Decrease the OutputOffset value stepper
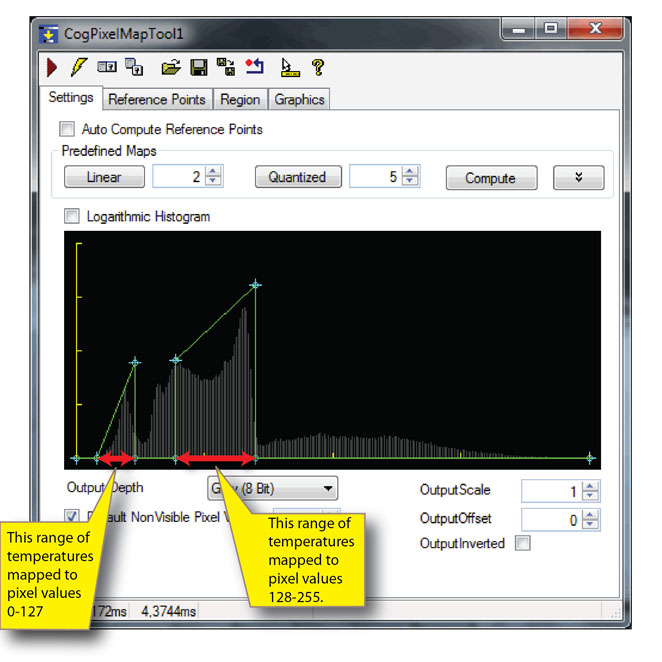 pyautogui.click(x=590, y=524)
